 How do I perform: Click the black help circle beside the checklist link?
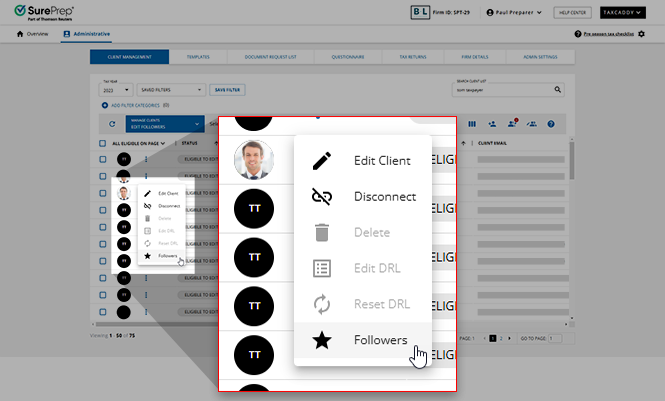coord(578,34)
